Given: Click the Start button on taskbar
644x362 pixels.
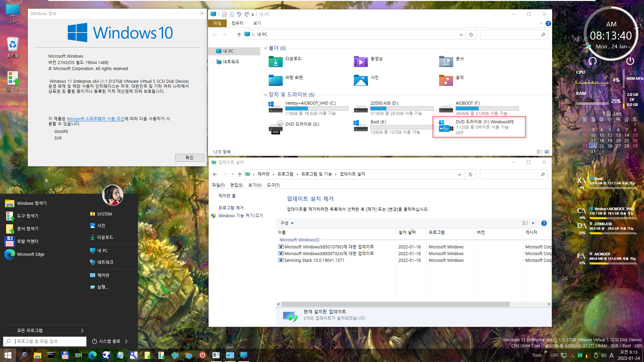Looking at the screenshot, I should pyautogui.click(x=8, y=355).
